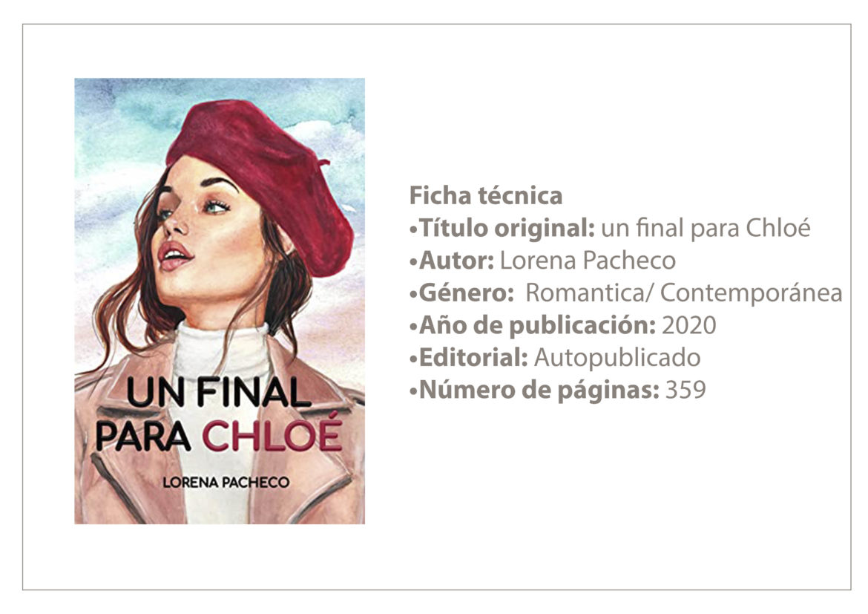Viewport: 868px width, 614px height.
Task: Click the genre text 'Romantica/ Contemporánea'
Action: tap(684, 293)
